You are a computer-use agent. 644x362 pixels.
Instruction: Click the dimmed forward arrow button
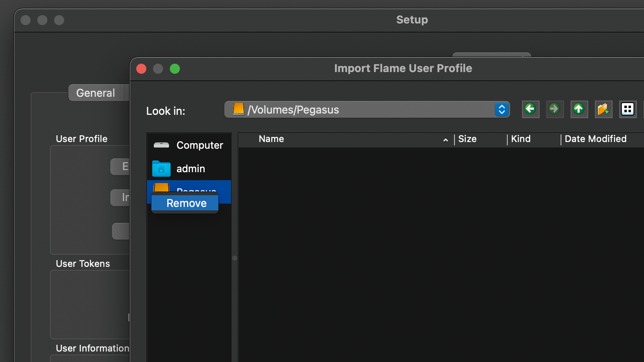coord(554,109)
